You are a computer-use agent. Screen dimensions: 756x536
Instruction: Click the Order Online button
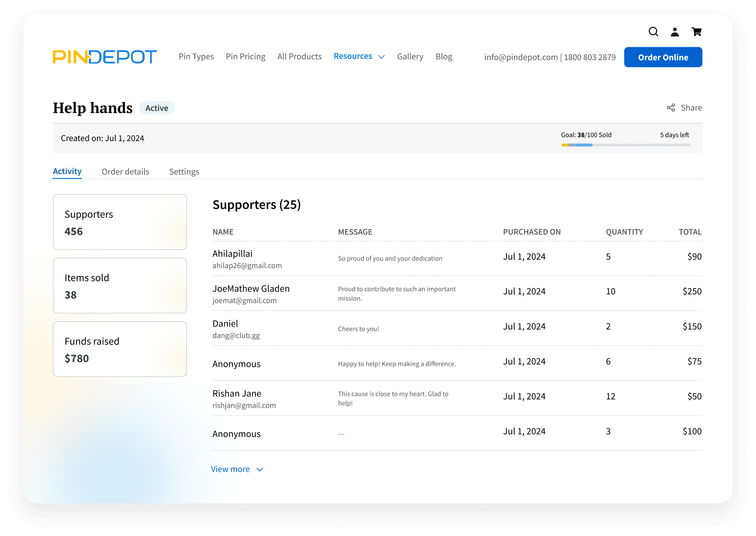tap(663, 57)
